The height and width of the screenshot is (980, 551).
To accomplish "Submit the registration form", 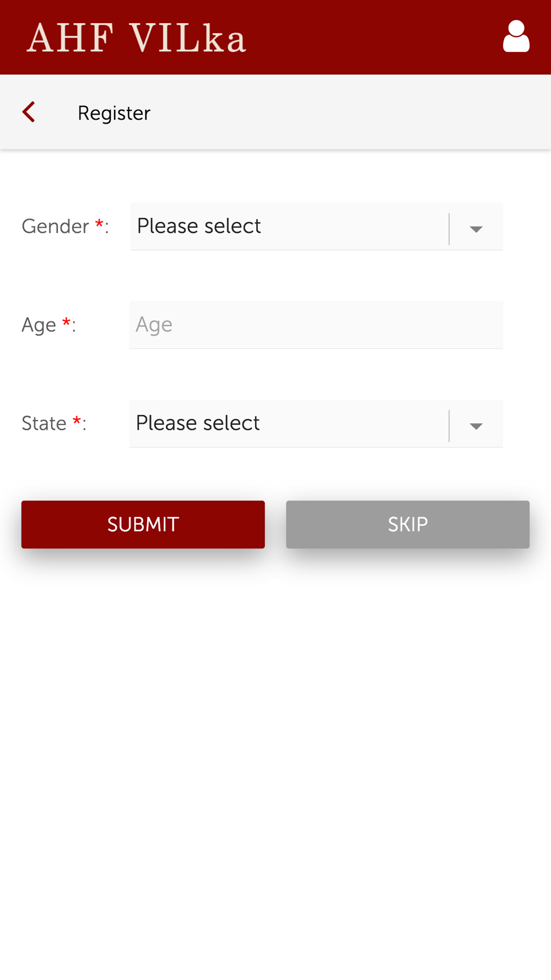I will tap(143, 524).
